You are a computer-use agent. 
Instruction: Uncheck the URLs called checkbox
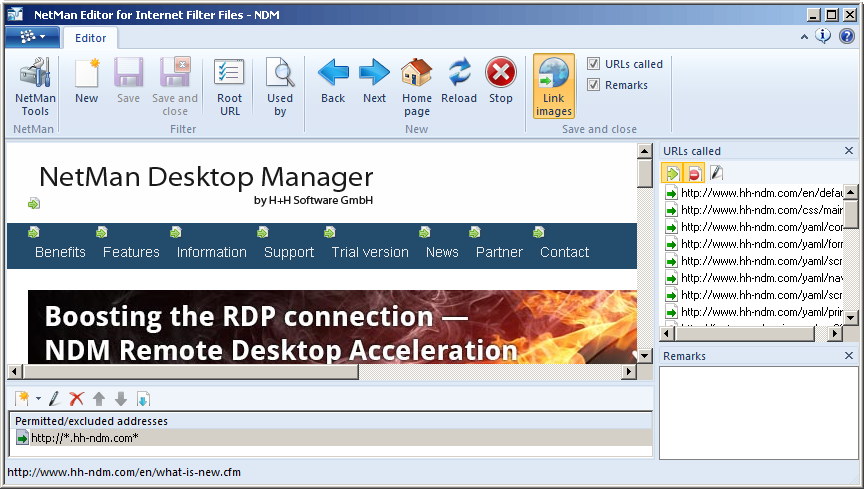click(x=594, y=64)
